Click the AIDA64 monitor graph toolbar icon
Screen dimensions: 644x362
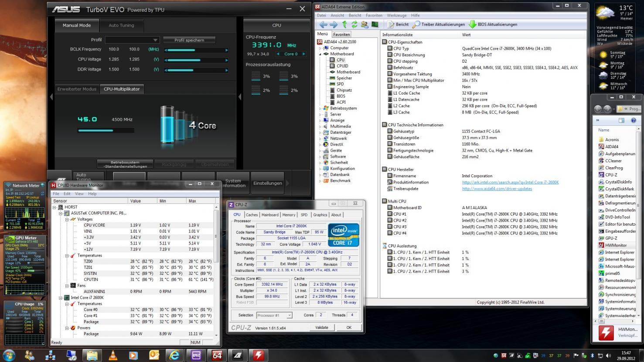(375, 24)
